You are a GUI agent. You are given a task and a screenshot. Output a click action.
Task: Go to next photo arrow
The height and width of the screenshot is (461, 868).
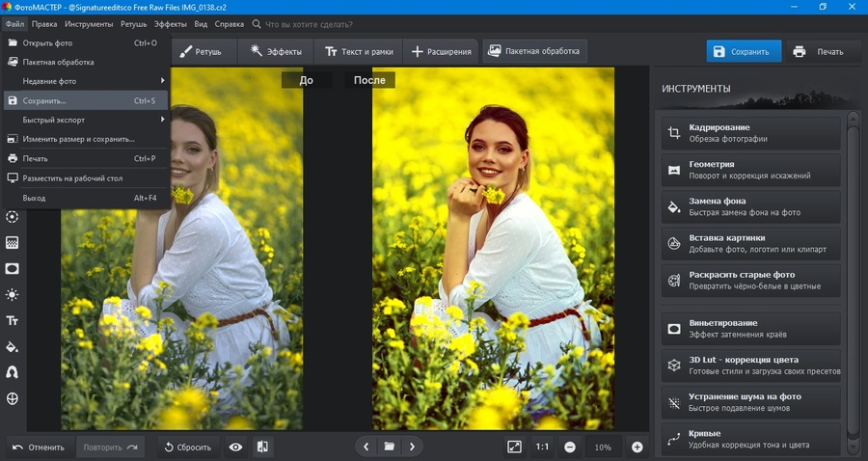(412, 447)
